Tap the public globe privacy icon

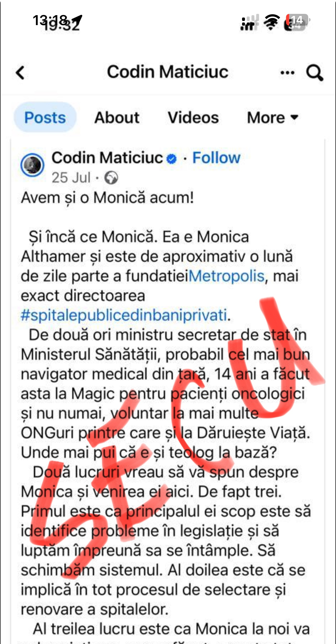[x=111, y=178]
